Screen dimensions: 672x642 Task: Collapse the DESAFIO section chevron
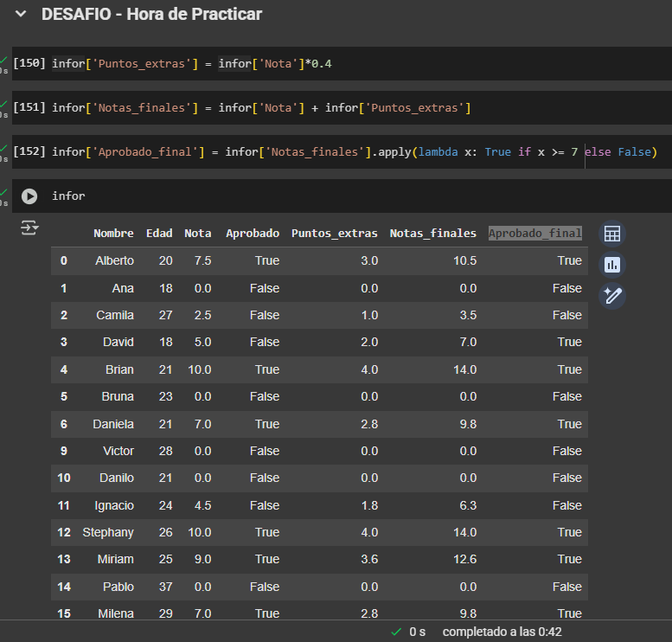(22, 15)
